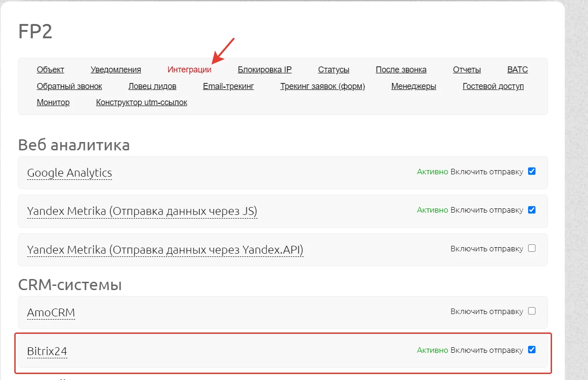Switch to После звонка tab
Screen dimensions: 588x380
401,70
